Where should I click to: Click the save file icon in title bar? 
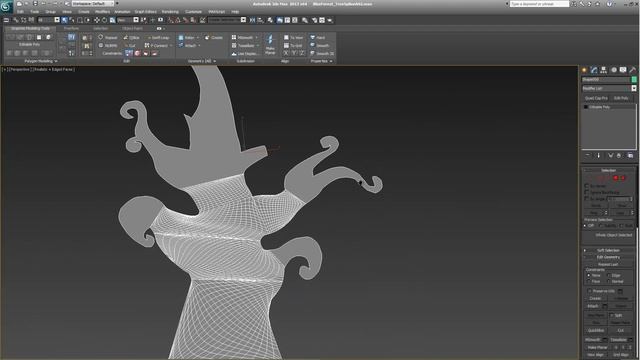click(35, 4)
